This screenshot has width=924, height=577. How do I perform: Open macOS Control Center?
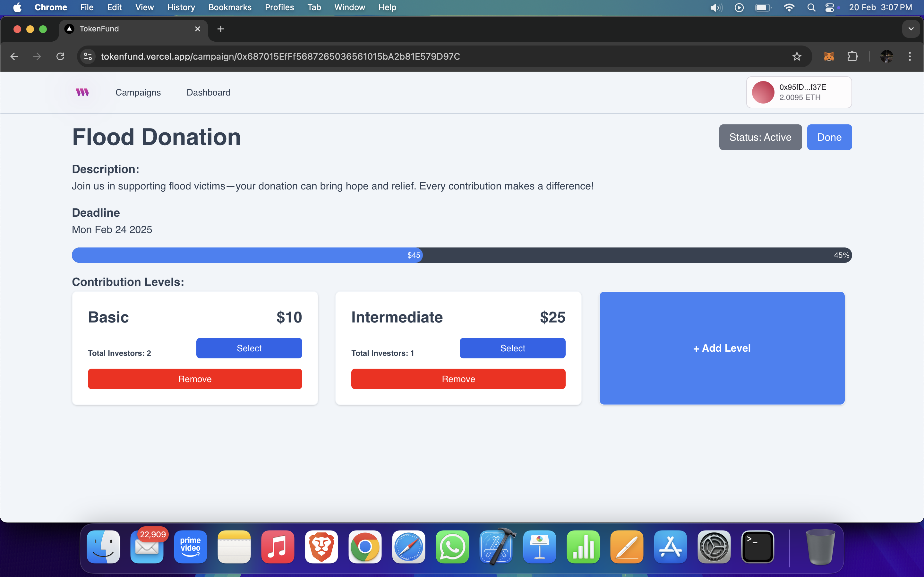[829, 8]
